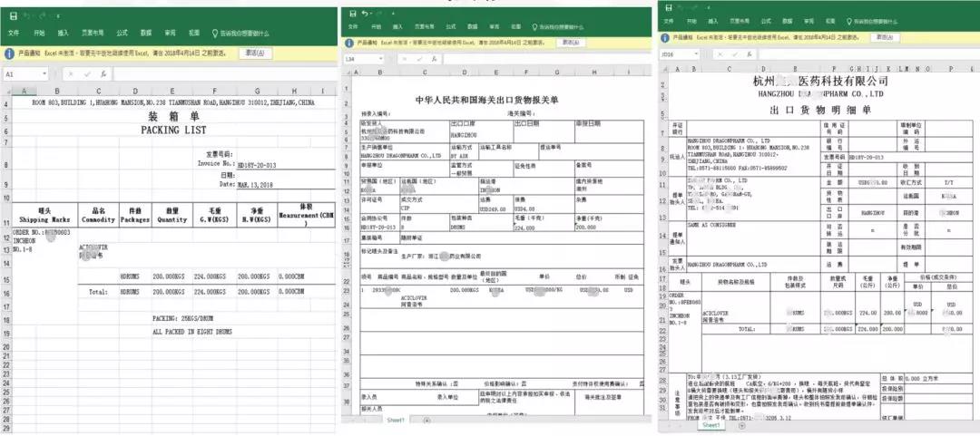
Task: Open 文件 tab in export detail window
Action: click(669, 21)
